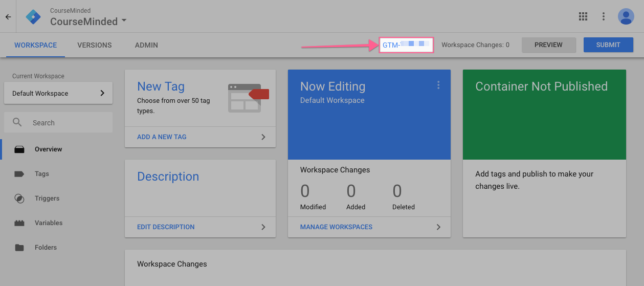Expand the Default Workspace selector
This screenshot has height=286, width=644.
[58, 93]
